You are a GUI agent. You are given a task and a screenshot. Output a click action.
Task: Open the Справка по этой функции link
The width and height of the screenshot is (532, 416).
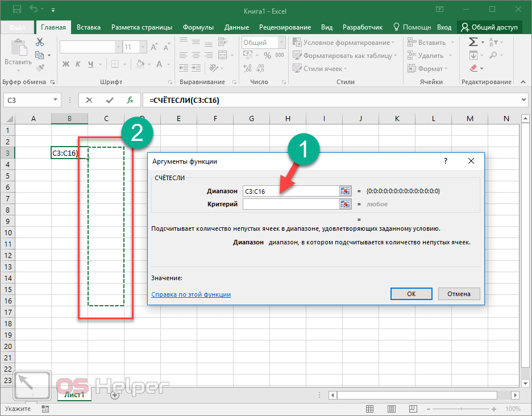pyautogui.click(x=191, y=294)
